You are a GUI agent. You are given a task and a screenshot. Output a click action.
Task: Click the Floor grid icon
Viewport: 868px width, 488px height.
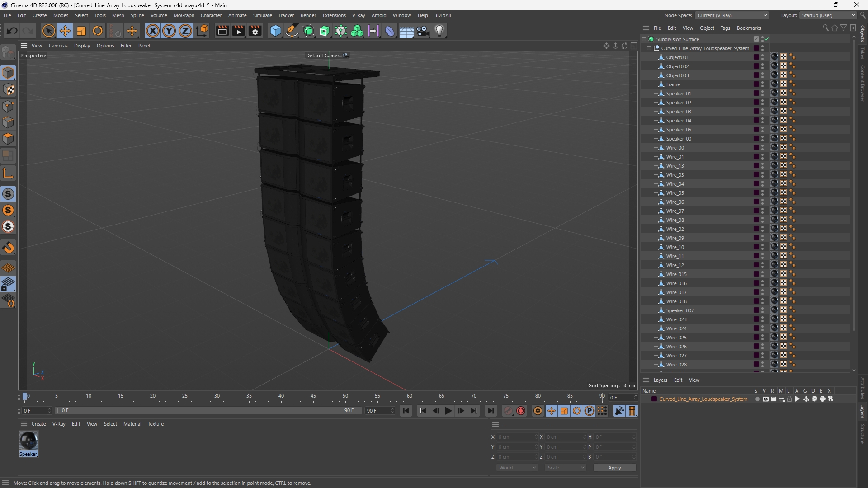pyautogui.click(x=406, y=31)
